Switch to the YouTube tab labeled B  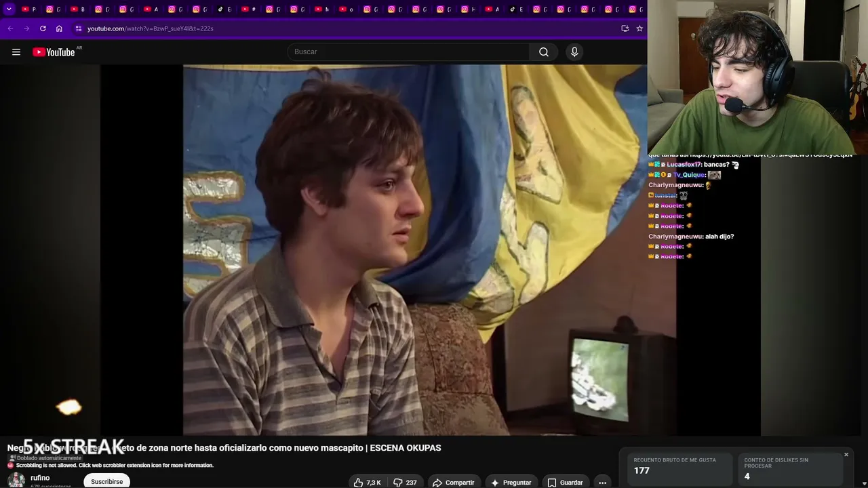point(78,9)
